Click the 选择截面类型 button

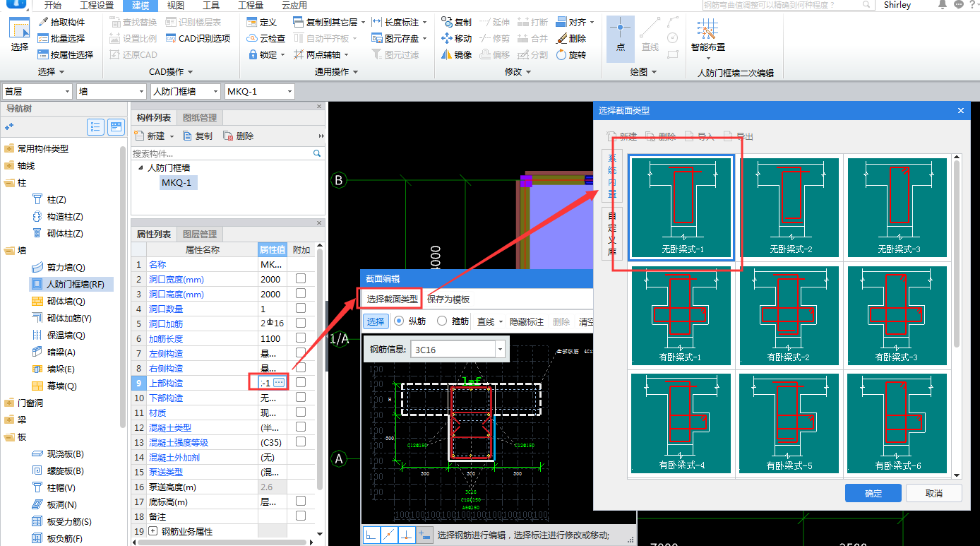pyautogui.click(x=392, y=299)
